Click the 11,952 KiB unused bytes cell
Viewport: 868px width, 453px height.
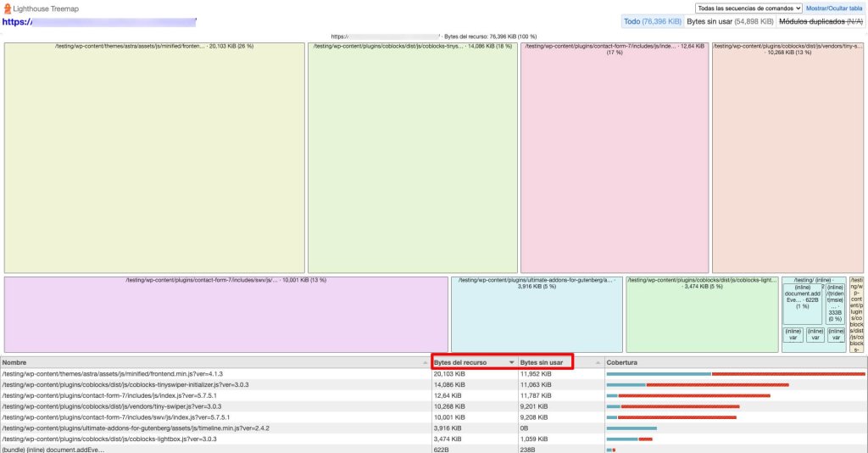click(x=561, y=374)
